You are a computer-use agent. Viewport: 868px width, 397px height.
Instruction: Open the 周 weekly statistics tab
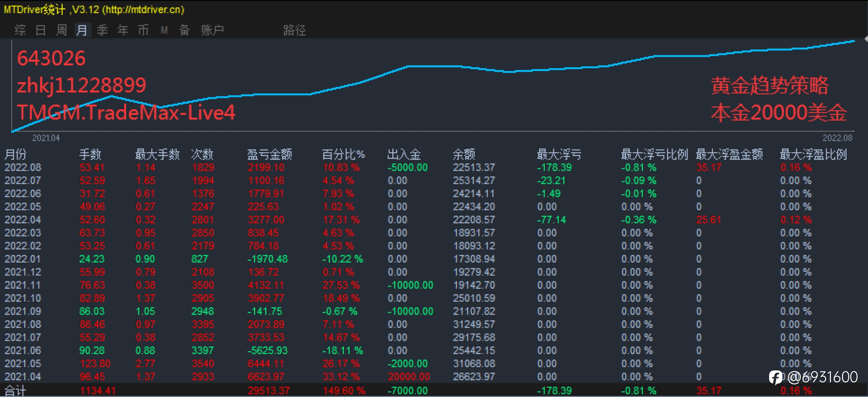click(x=61, y=30)
